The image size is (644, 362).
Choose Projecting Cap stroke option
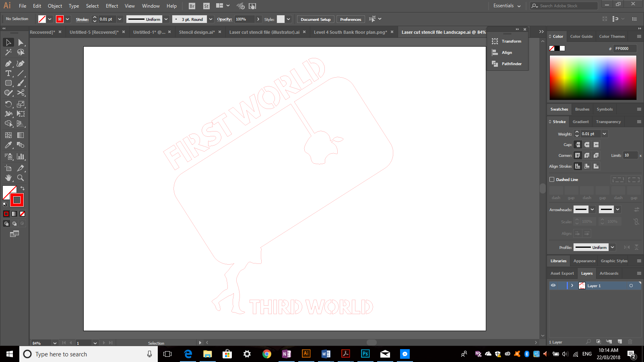pyautogui.click(x=596, y=144)
